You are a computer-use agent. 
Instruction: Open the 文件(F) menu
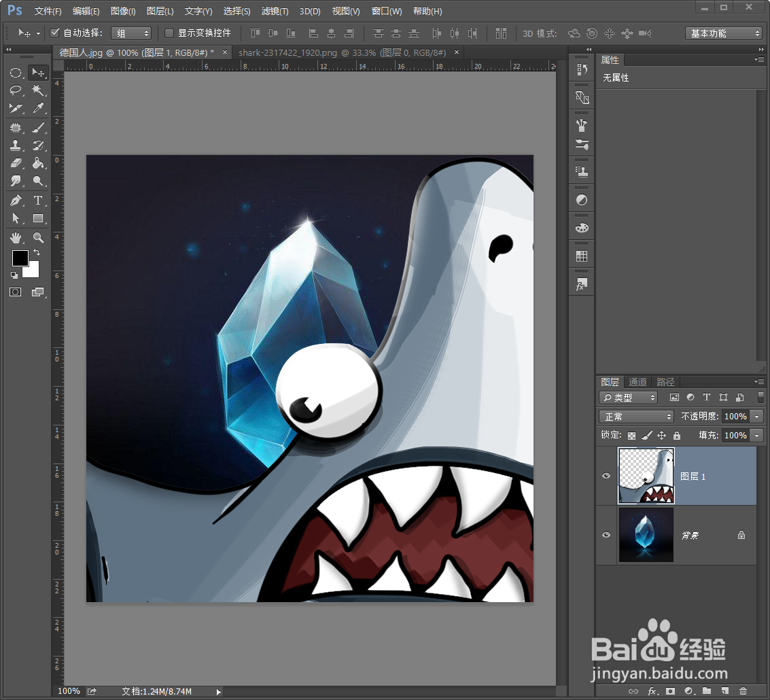pos(48,11)
